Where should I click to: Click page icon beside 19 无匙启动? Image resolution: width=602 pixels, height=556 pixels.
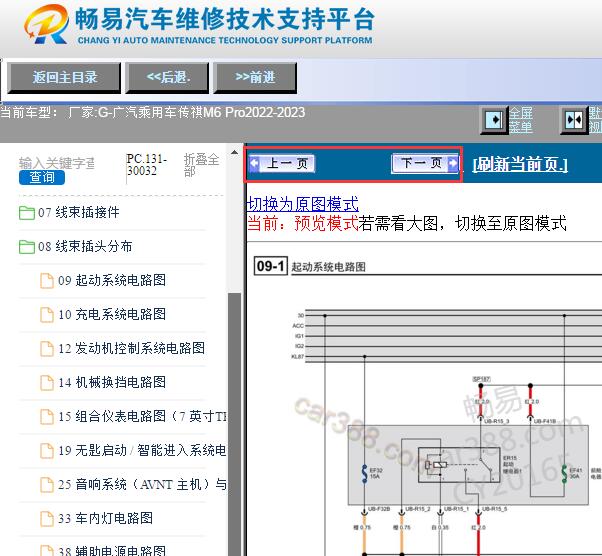point(47,451)
